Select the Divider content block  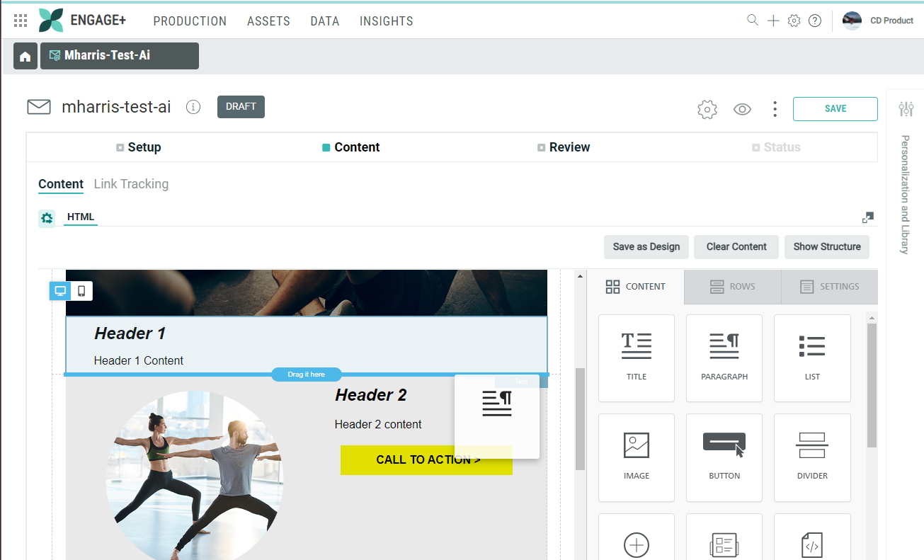point(811,457)
